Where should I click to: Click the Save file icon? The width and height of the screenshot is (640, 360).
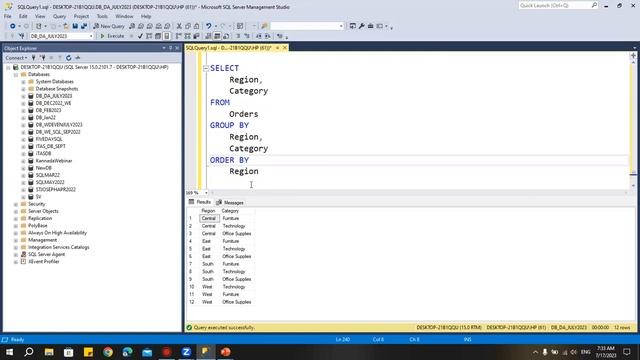(75, 26)
